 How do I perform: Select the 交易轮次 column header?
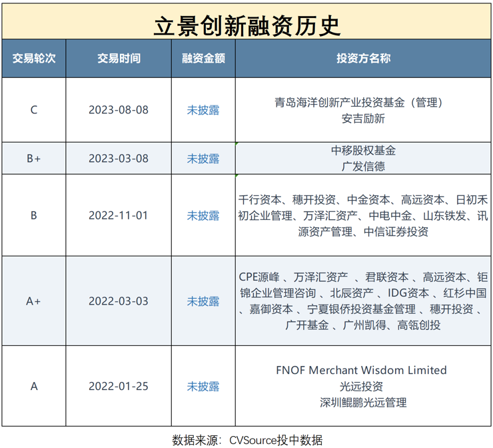pos(34,58)
